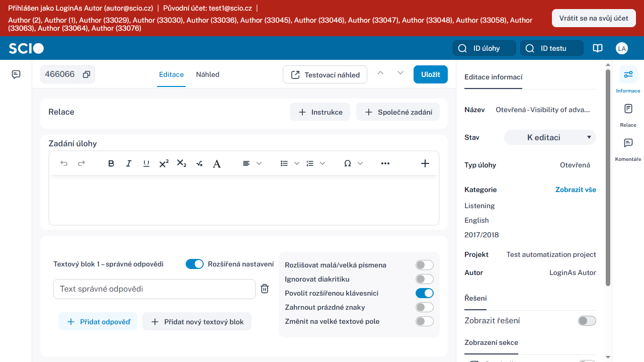This screenshot has height=362, width=644.
Task: Open the comments icon in left sidebar
Action: click(16, 74)
